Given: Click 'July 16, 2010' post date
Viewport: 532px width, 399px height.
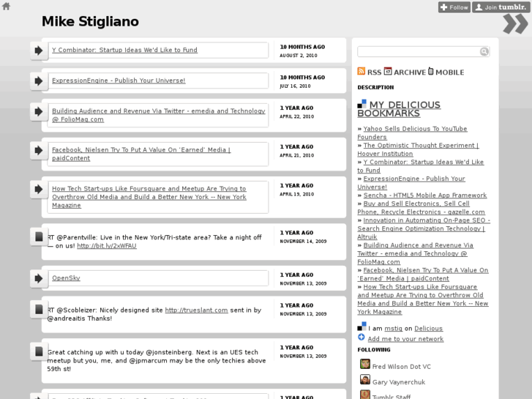Looking at the screenshot, I should [295, 86].
